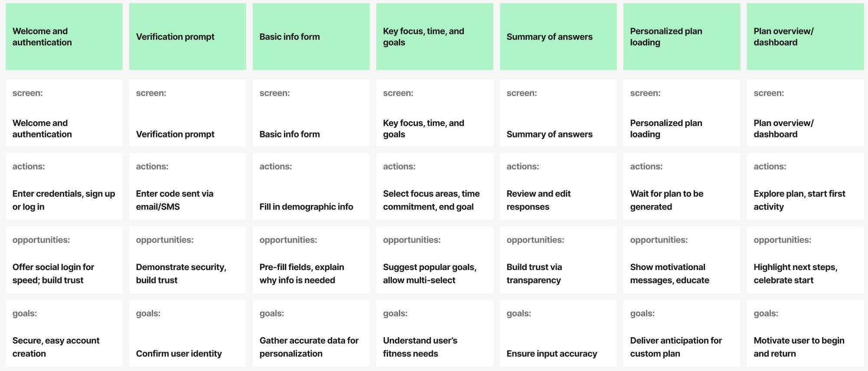Click the 'Understand user's fitness needs' card
This screenshot has height=371, width=868.
point(434,333)
